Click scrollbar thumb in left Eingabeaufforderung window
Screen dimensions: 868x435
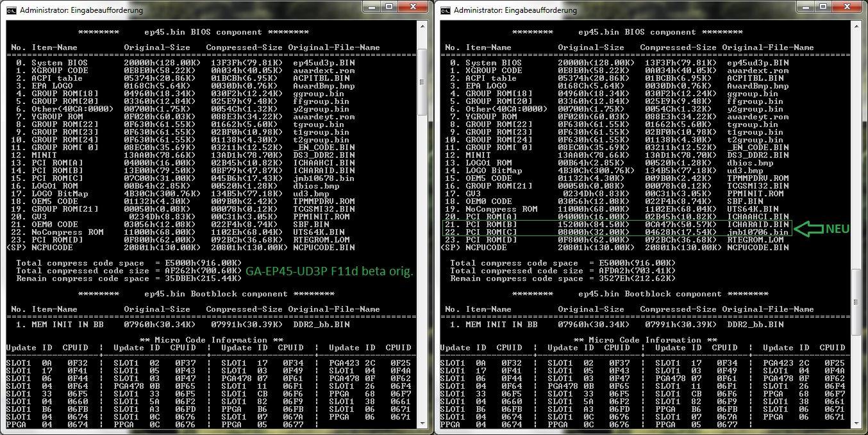pyautogui.click(x=422, y=83)
